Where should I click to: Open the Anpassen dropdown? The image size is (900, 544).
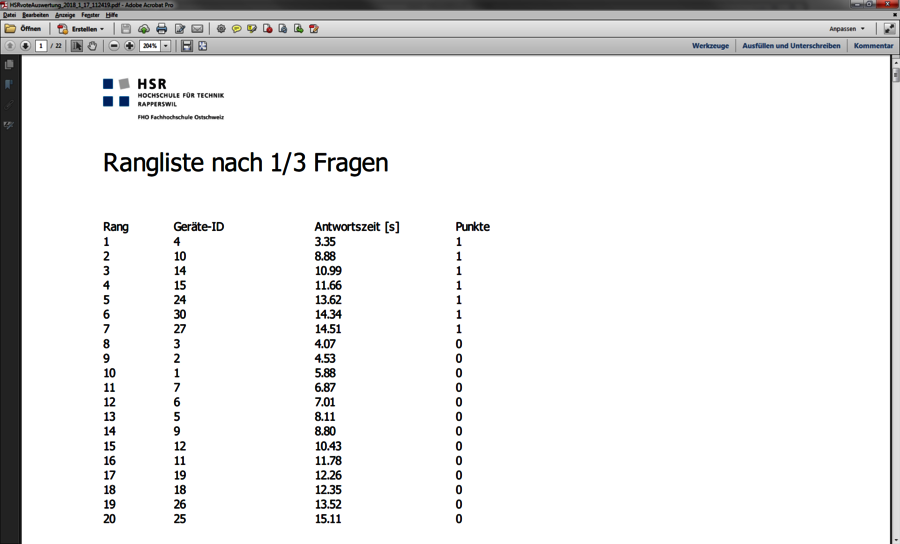tap(846, 29)
